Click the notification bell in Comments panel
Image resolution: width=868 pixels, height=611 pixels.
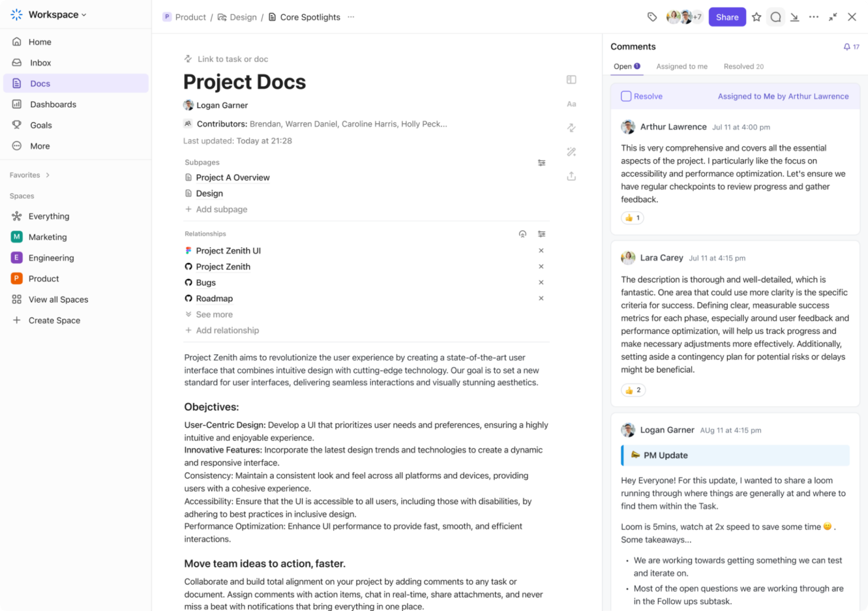pos(847,46)
